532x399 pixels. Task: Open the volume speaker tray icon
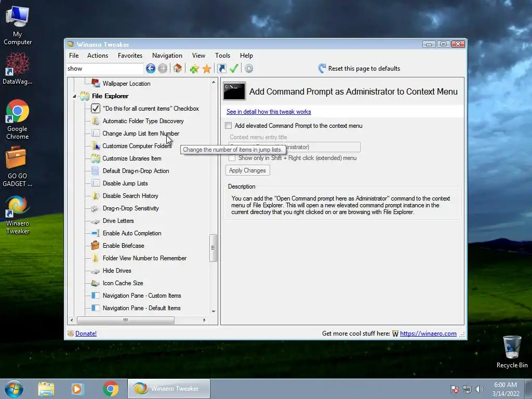[x=479, y=389]
